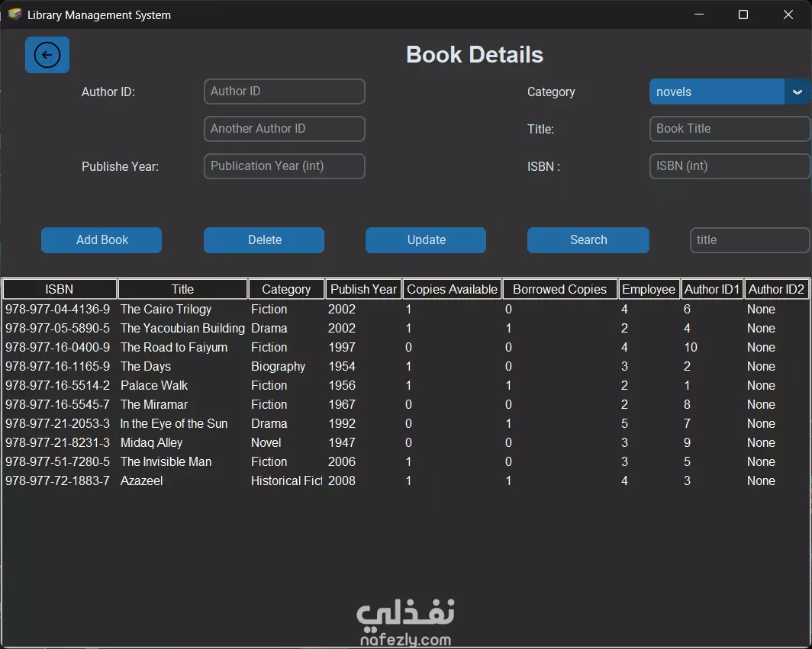Click the Novel category cell
This screenshot has height=649, width=812.
(266, 443)
